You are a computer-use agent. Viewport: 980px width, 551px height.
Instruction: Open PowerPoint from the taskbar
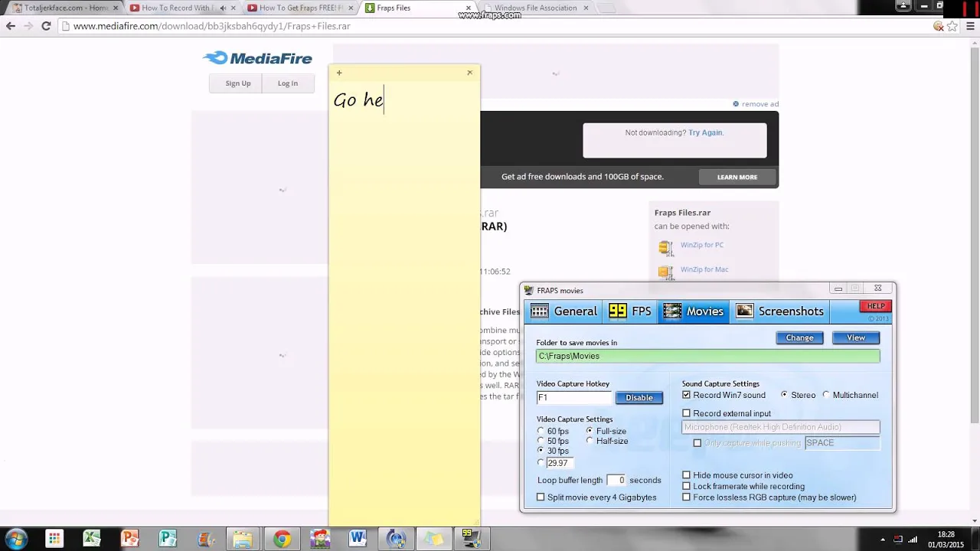tap(129, 539)
